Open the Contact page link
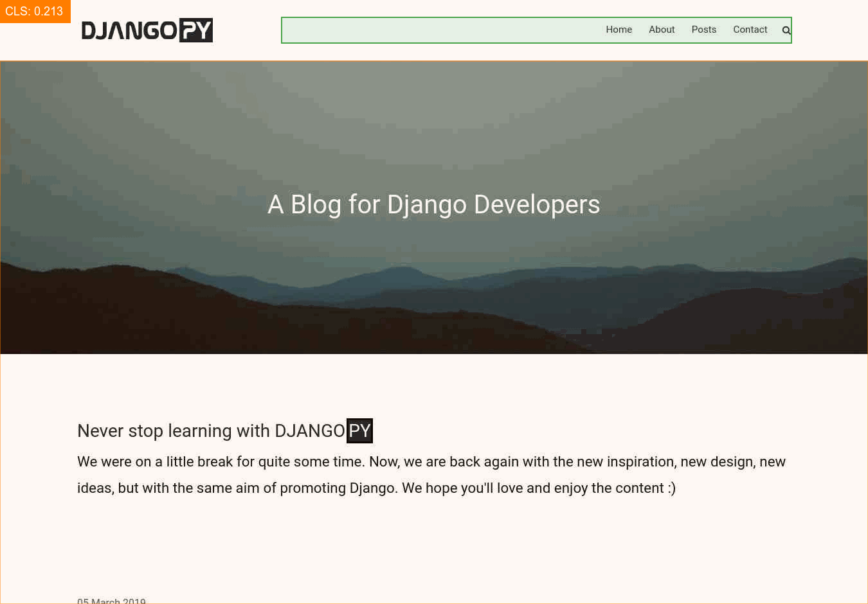The width and height of the screenshot is (868, 604). (x=750, y=30)
